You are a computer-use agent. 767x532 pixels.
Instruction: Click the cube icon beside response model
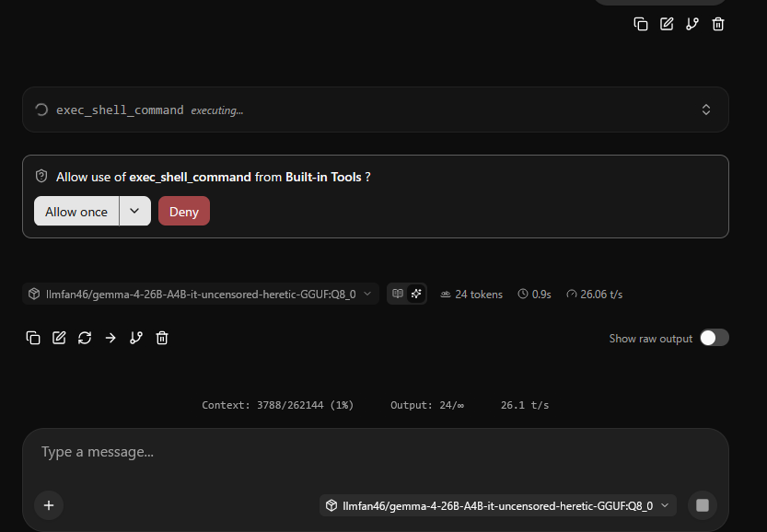tap(34, 294)
